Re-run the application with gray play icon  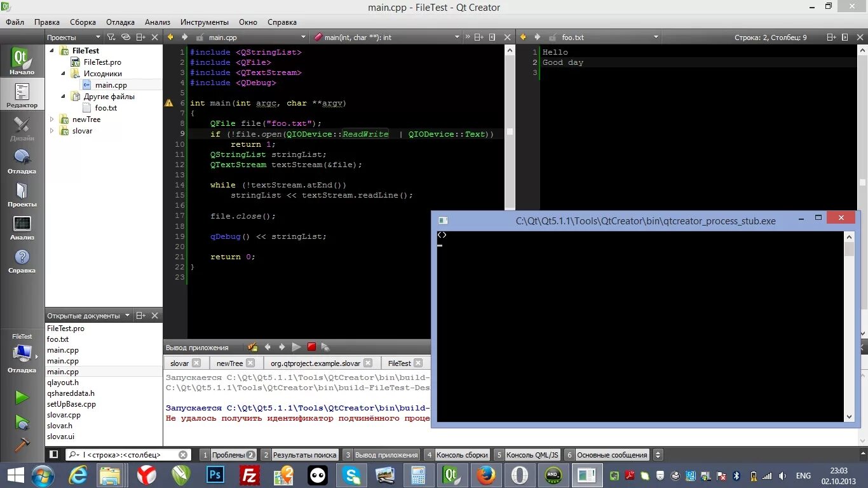[x=296, y=347]
